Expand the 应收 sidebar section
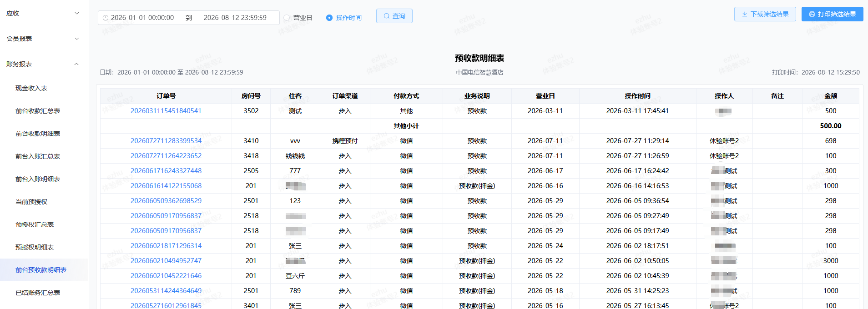The width and height of the screenshot is (868, 309). [44, 13]
